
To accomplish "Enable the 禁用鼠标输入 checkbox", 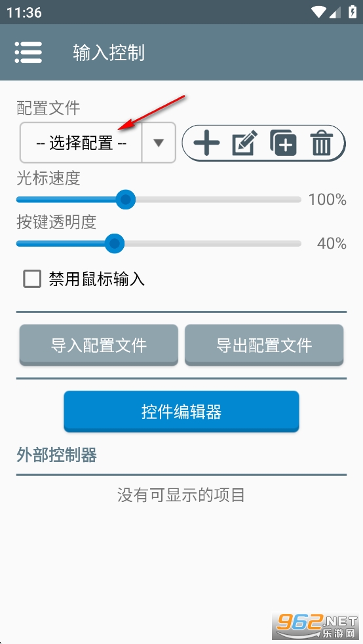I will point(32,279).
